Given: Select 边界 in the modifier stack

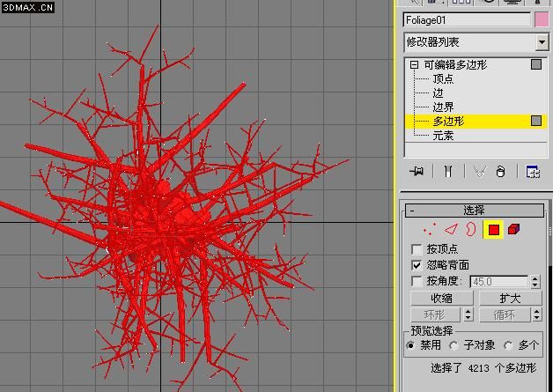Looking at the screenshot, I should tap(443, 107).
